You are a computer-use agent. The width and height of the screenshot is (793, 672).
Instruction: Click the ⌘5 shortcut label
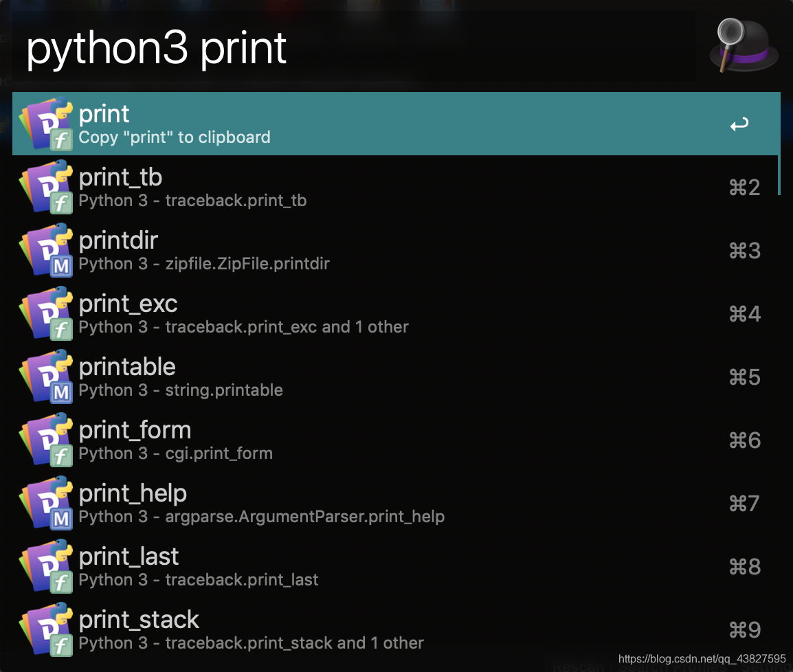tap(744, 377)
